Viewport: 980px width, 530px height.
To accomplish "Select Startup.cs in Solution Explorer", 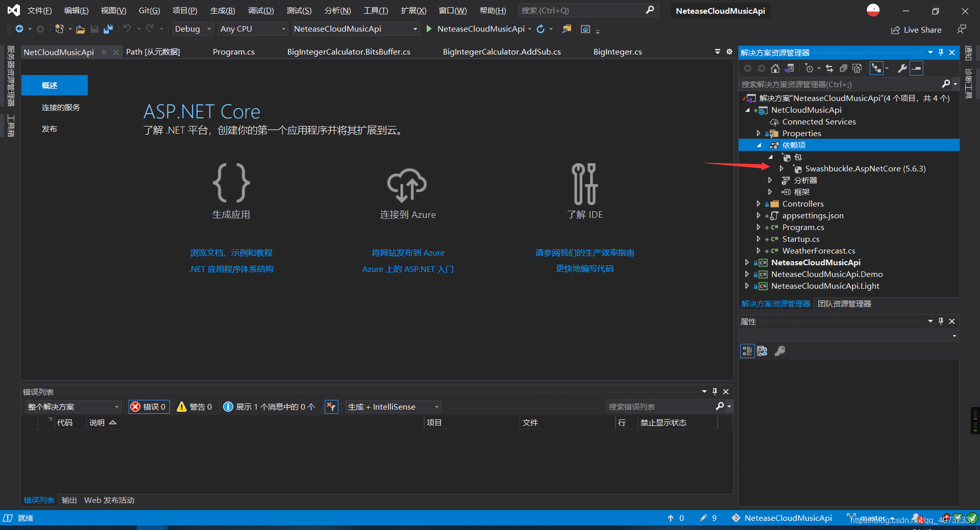I will [801, 239].
